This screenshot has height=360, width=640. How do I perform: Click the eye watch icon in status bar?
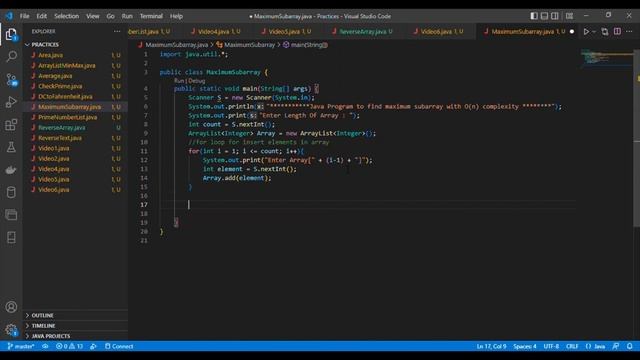click(45, 346)
